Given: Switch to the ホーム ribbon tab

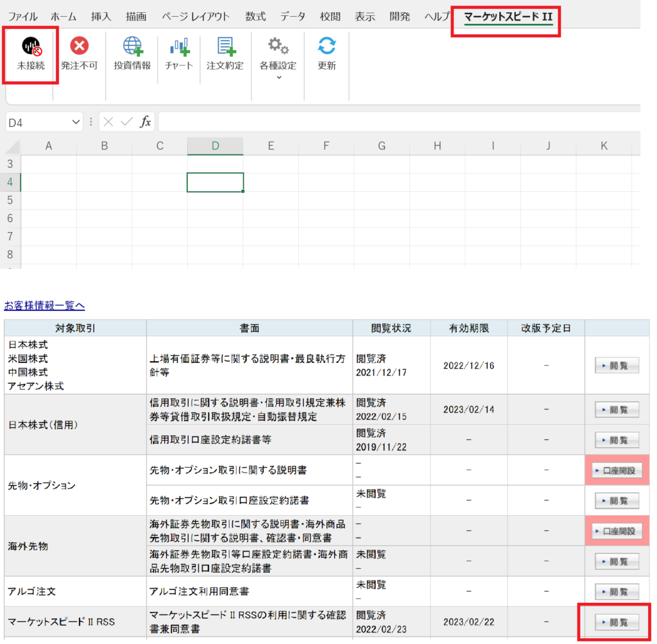Looking at the screenshot, I should pyautogui.click(x=64, y=17).
